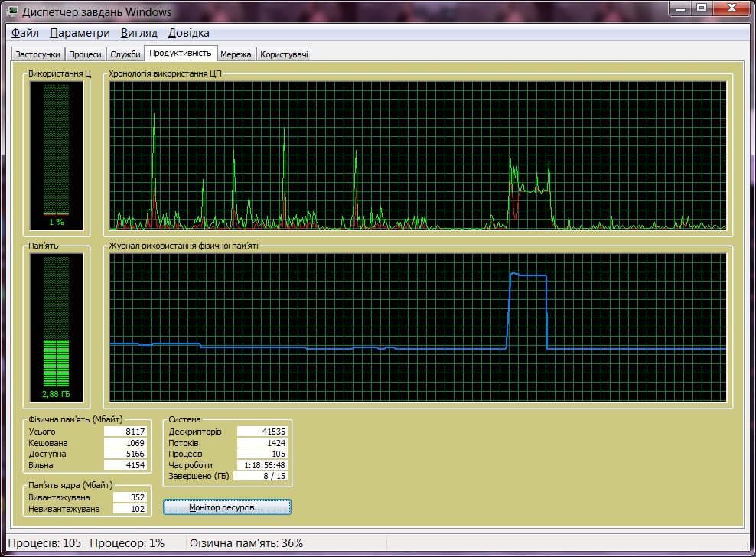Click the CPU usage history graph

418,155
